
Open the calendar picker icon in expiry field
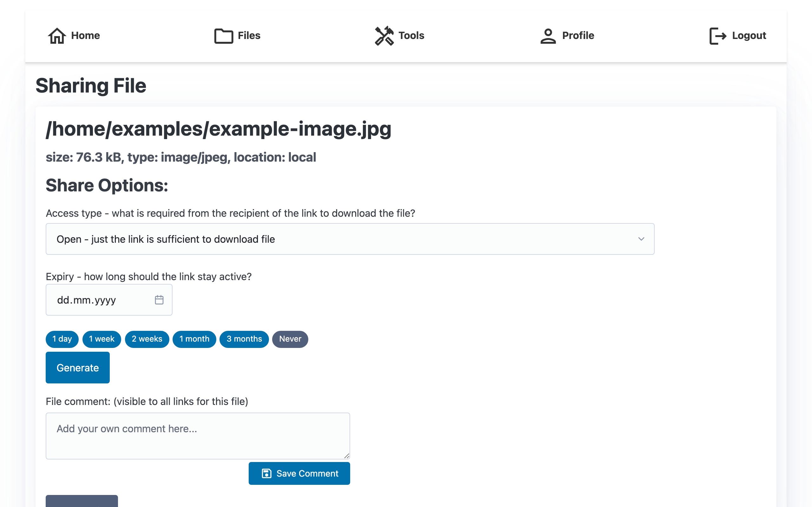pos(159,300)
